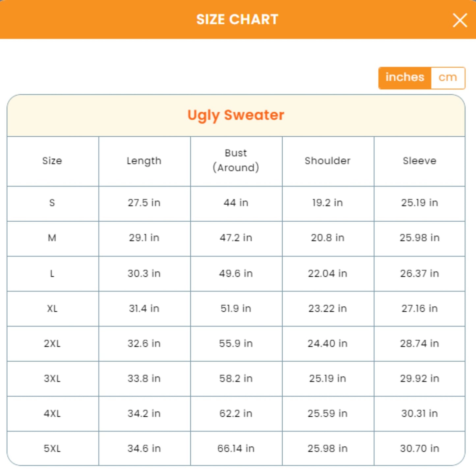Screen dimensions: 476x476
Task: Click the Bust (Around) column header
Action: pos(236,160)
